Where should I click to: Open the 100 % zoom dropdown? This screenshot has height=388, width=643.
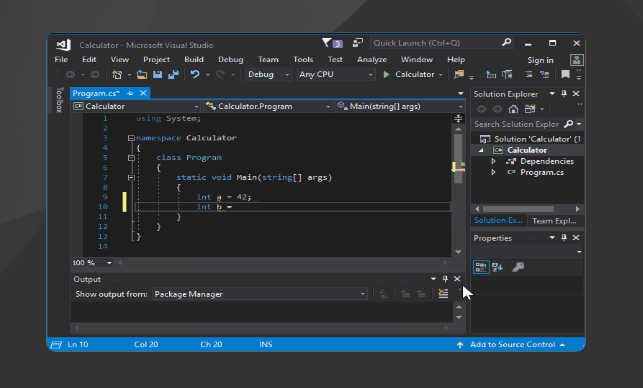[x=92, y=262]
